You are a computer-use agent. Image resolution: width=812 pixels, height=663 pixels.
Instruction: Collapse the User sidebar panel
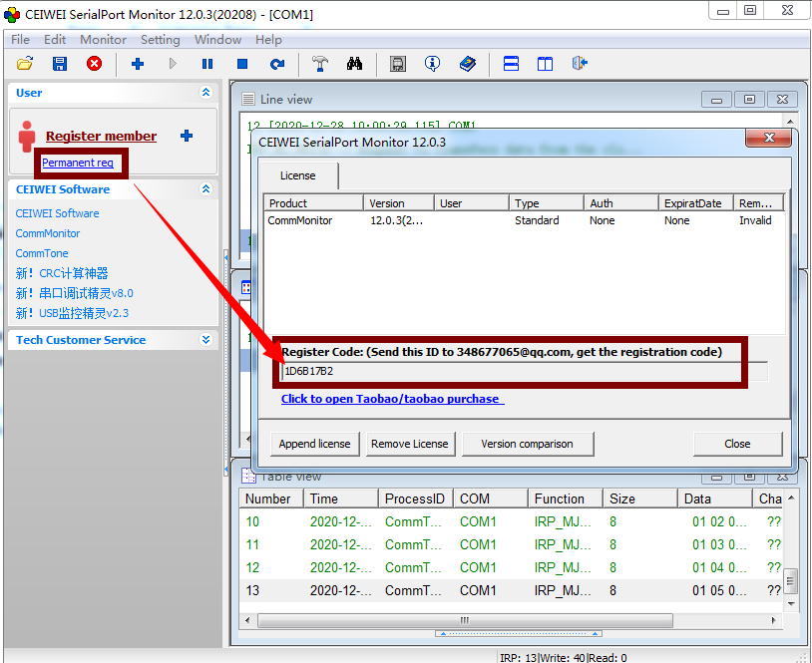[206, 93]
